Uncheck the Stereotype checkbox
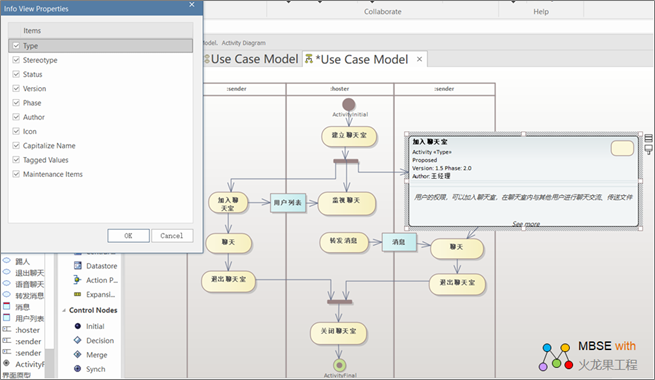Viewport: 655px width, 380px height. click(16, 60)
